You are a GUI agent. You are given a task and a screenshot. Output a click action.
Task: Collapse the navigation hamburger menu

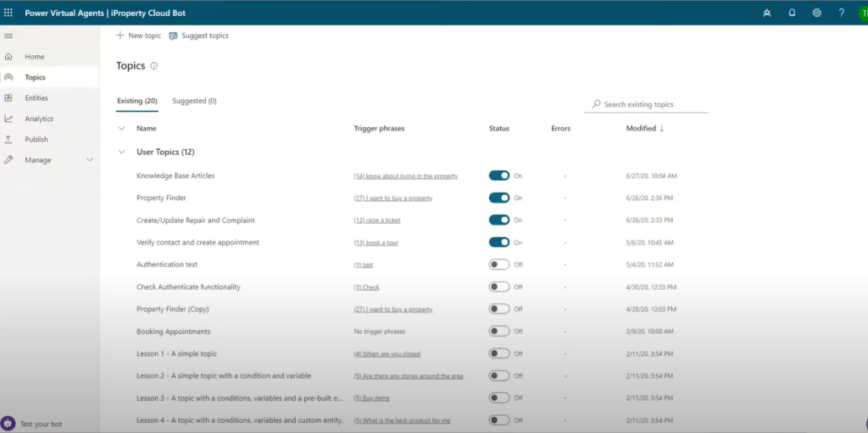(x=8, y=36)
